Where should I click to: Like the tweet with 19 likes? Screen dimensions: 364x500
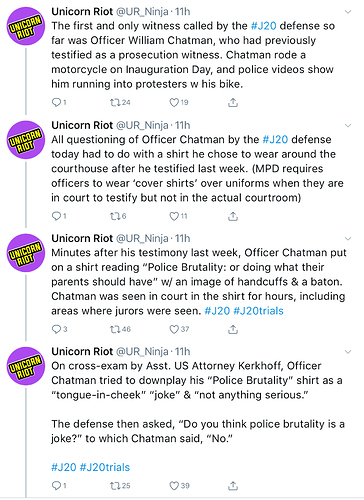pos(174,102)
